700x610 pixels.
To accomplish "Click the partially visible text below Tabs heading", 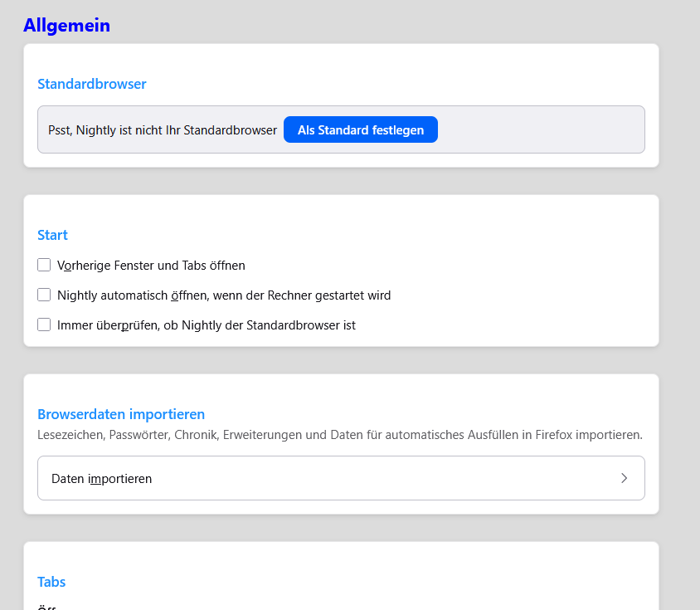I will click(46, 607).
